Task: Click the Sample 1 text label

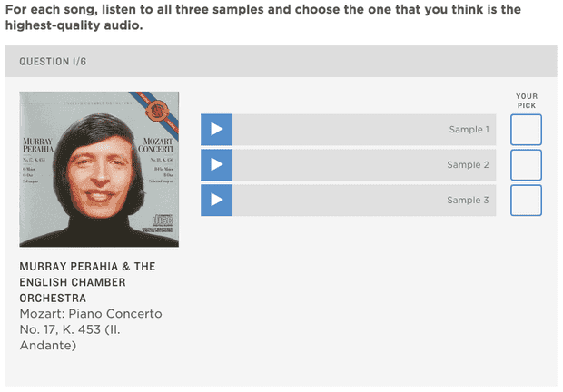Action: click(x=469, y=130)
